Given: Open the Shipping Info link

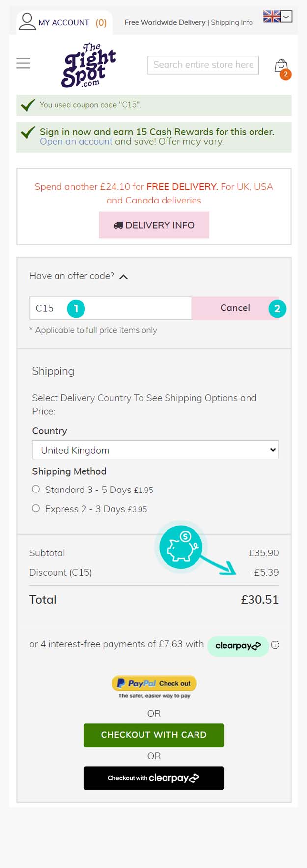Looking at the screenshot, I should click(232, 22).
